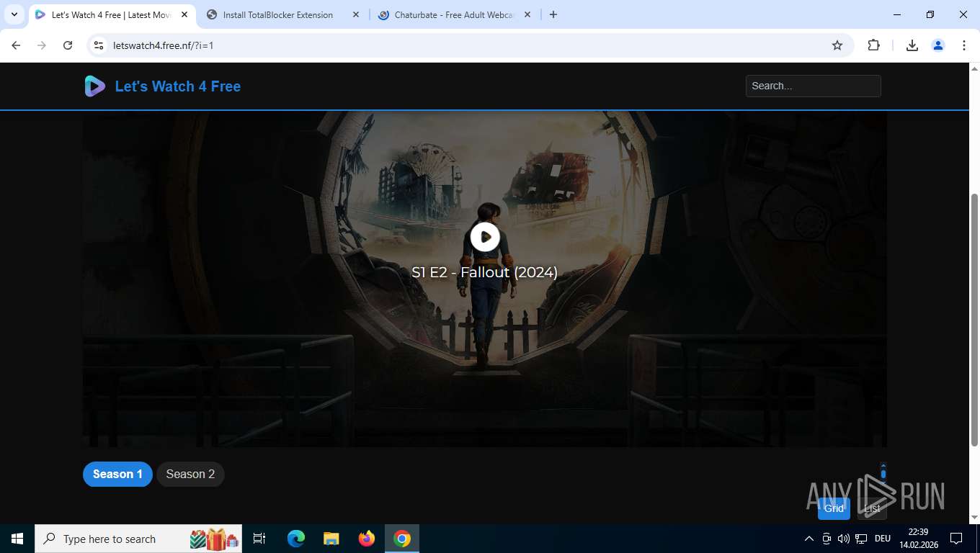Close the Chaturbate tab
The image size is (980, 553).
527,14
